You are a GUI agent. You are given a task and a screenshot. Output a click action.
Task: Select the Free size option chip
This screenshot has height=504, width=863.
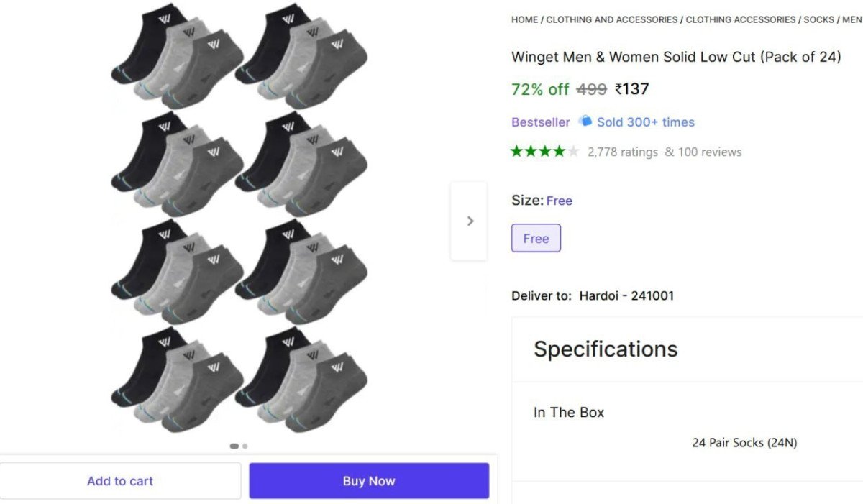[536, 238]
